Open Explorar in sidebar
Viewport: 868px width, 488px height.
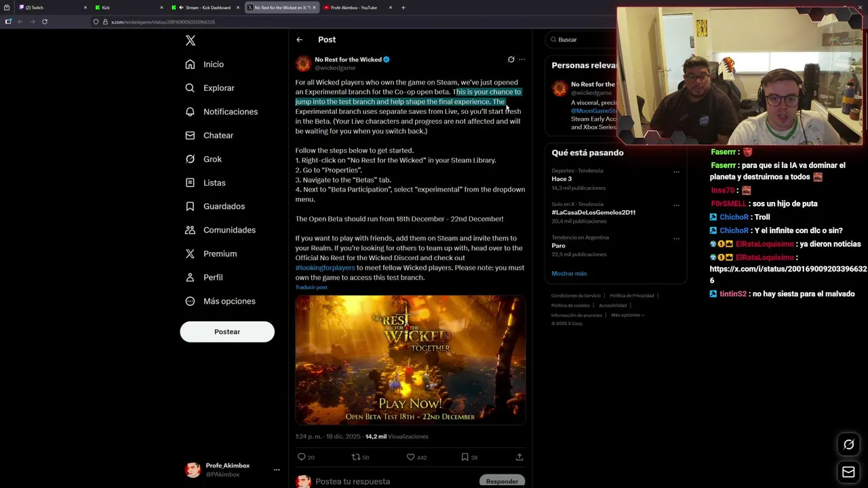[x=210, y=88]
